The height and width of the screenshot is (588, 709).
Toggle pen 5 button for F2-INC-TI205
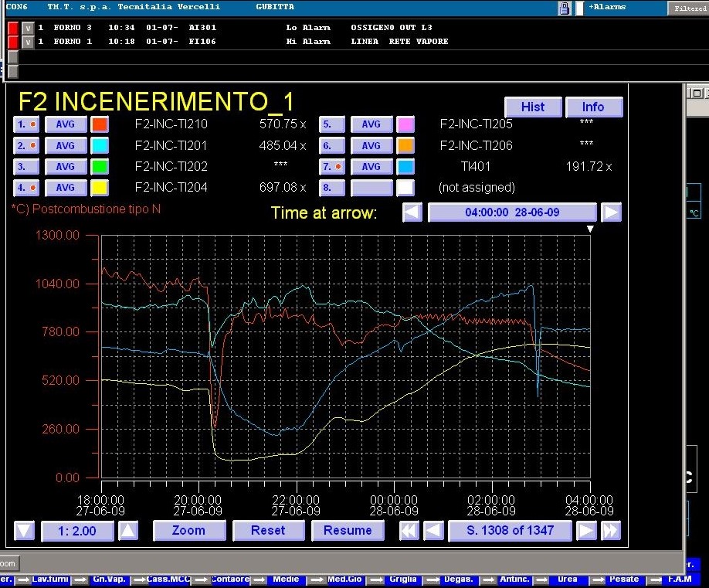pyautogui.click(x=332, y=124)
